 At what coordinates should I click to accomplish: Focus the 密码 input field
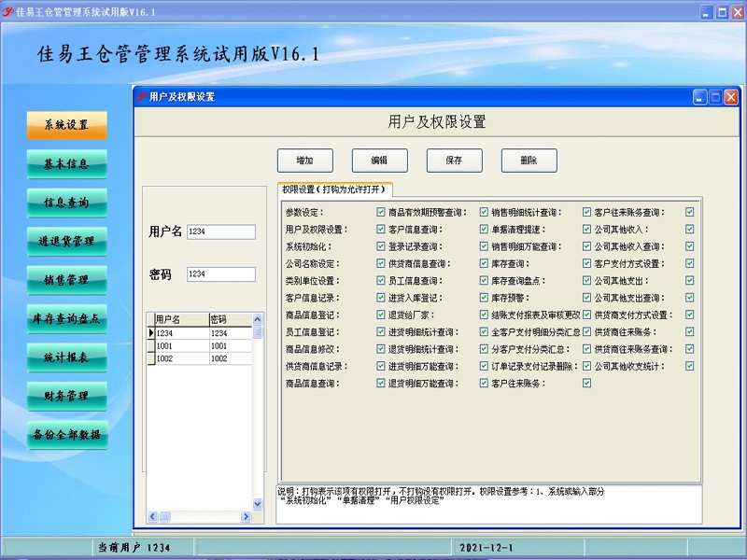point(221,274)
